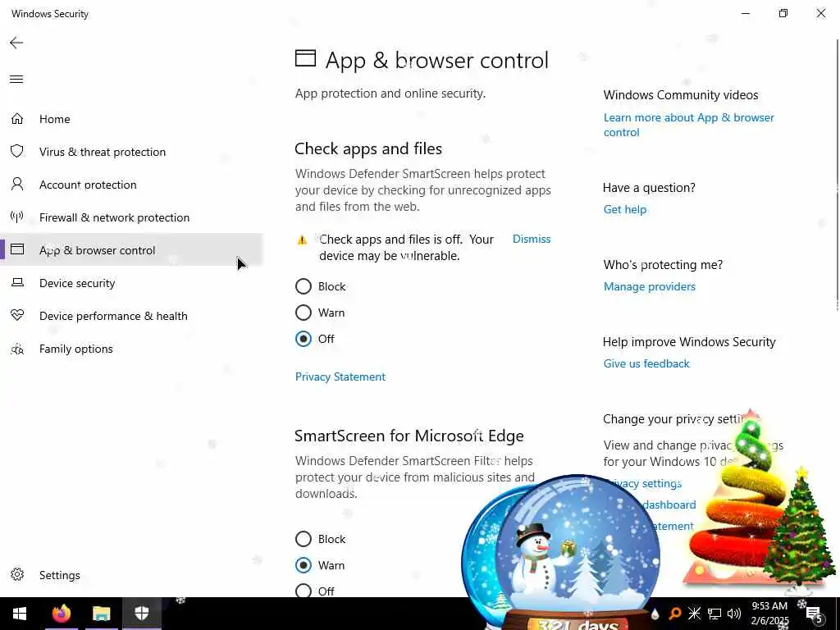Click the network tray icon

click(714, 614)
